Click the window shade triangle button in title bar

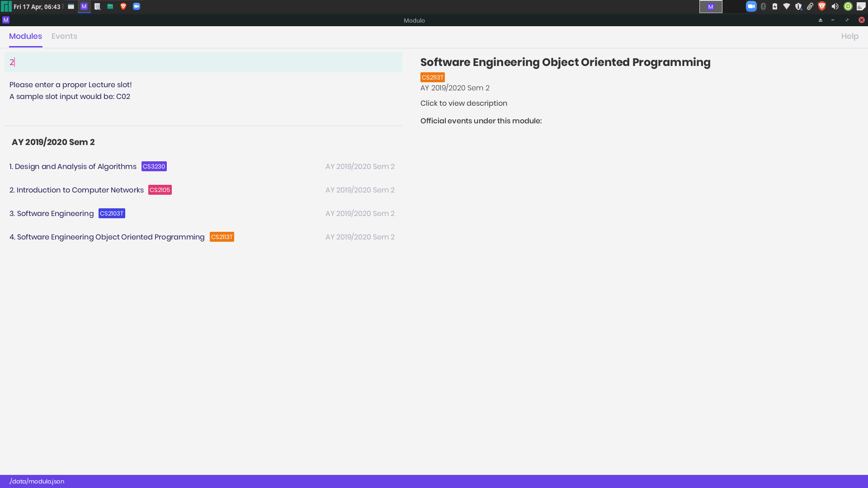click(x=820, y=20)
